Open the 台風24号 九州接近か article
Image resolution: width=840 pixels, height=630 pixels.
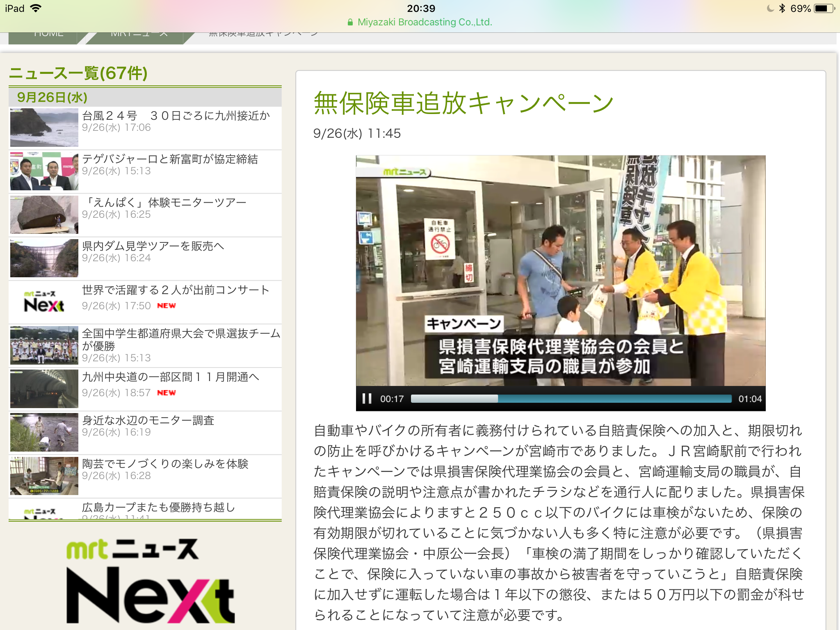145,127
